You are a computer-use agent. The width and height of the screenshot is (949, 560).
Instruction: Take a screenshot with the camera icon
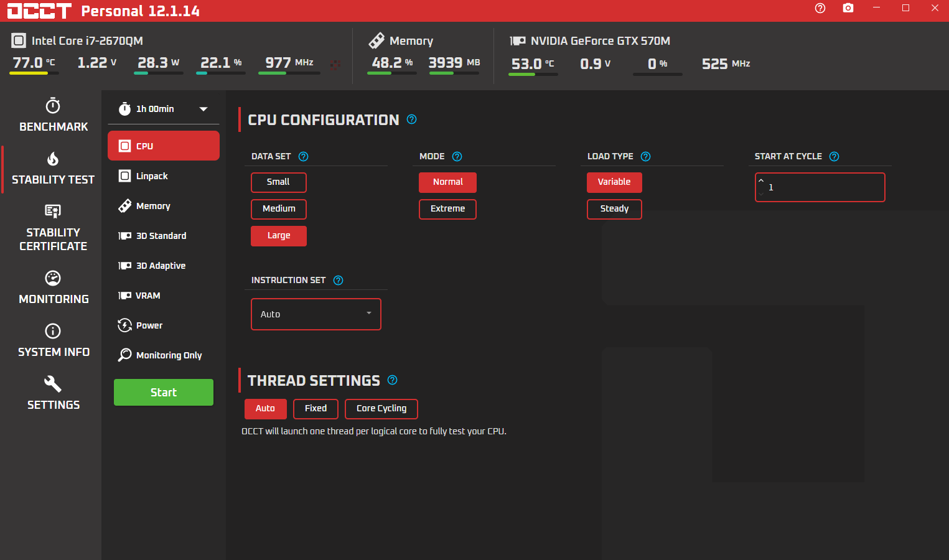848,8
